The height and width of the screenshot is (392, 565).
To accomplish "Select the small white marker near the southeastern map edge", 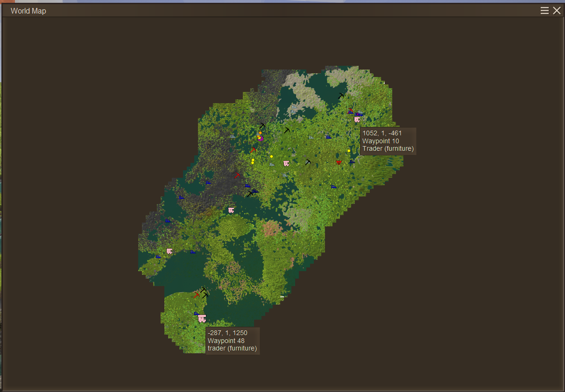I will click(x=282, y=297).
